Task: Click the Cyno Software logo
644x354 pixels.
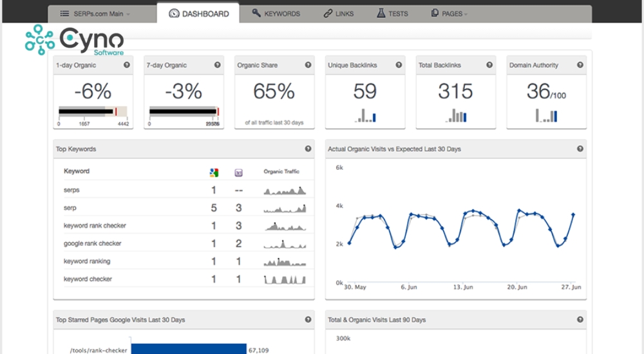Action: coord(74,41)
